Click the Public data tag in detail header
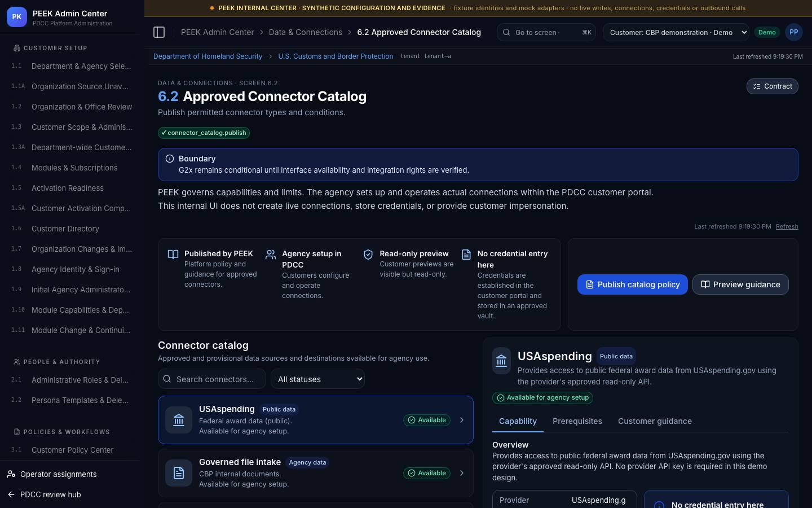The width and height of the screenshot is (812, 508). click(616, 356)
